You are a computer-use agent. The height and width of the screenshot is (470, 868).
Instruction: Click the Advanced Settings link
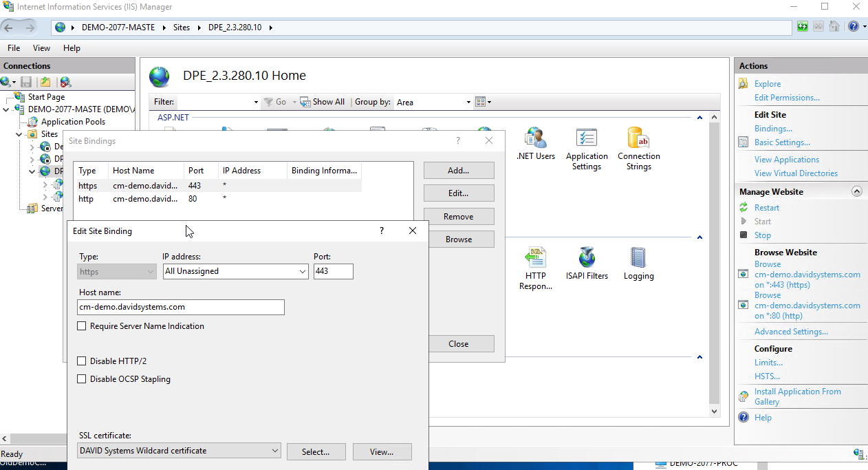click(x=791, y=332)
